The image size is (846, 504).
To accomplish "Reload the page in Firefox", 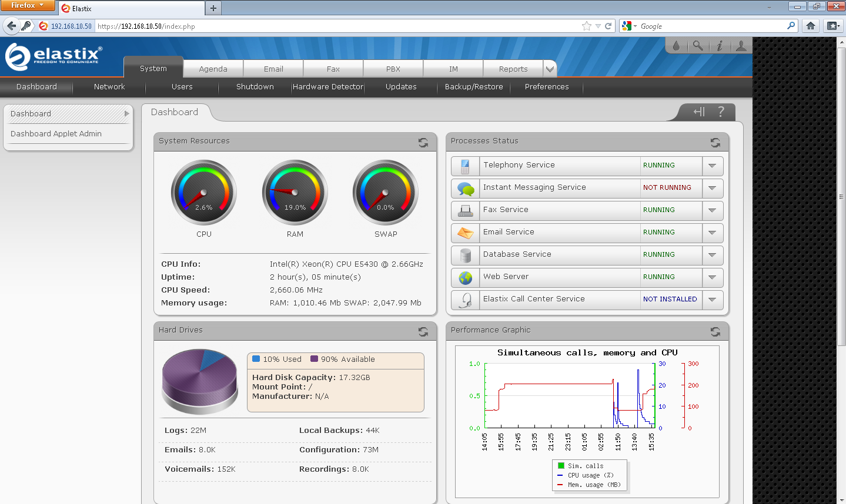I will pos(608,26).
